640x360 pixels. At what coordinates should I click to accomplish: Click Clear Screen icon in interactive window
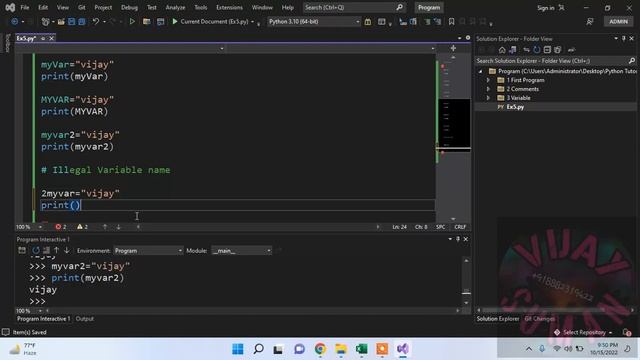click(47, 251)
